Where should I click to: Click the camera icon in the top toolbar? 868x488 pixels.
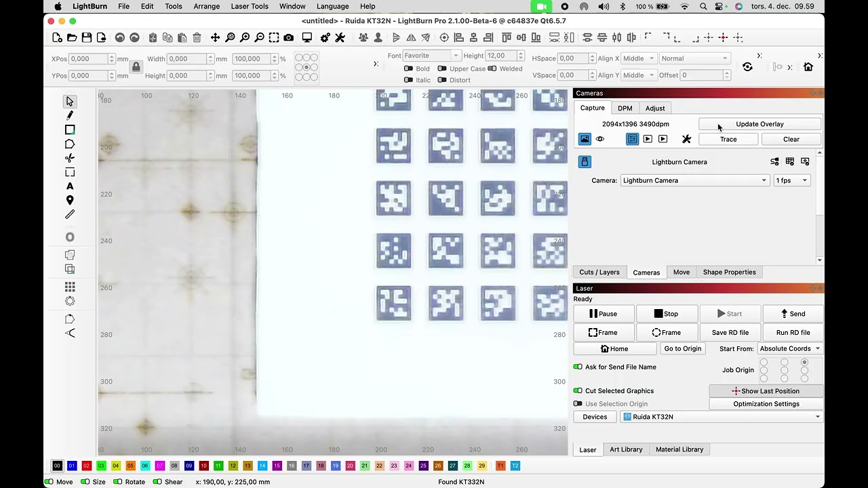[289, 38]
